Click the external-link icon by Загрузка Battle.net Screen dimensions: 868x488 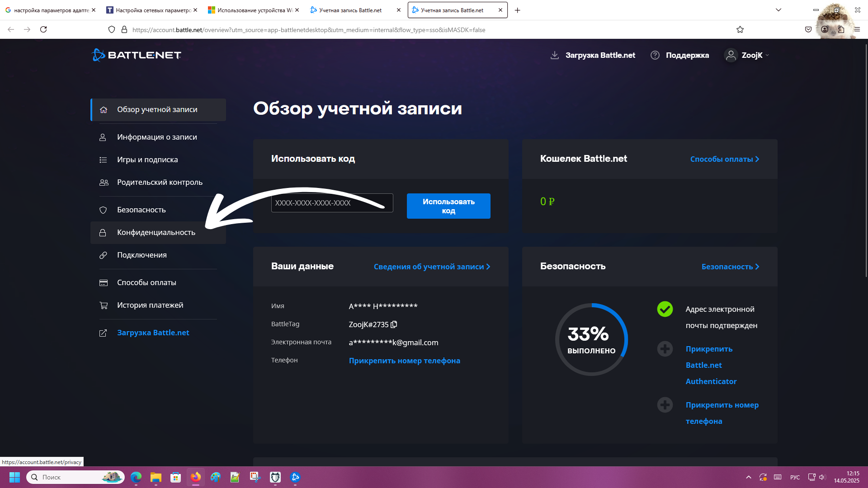coord(103,333)
